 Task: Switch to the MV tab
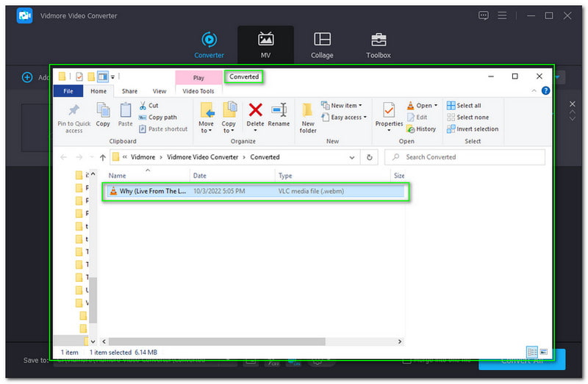click(x=265, y=45)
